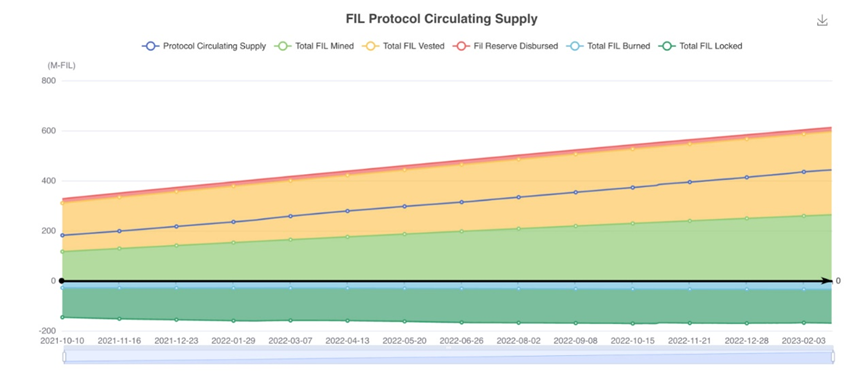The width and height of the screenshot is (865, 377).
Task: Toggle Total FIL Mined legend series
Action: click(x=313, y=46)
